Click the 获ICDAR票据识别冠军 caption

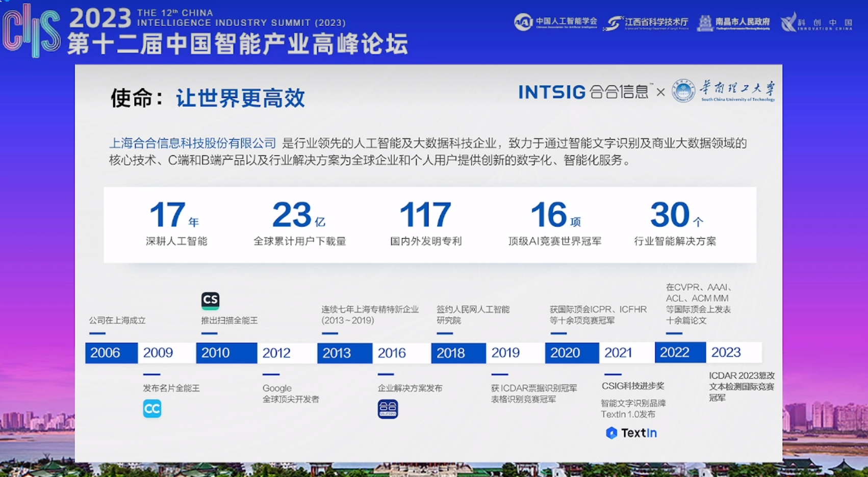pos(534,394)
